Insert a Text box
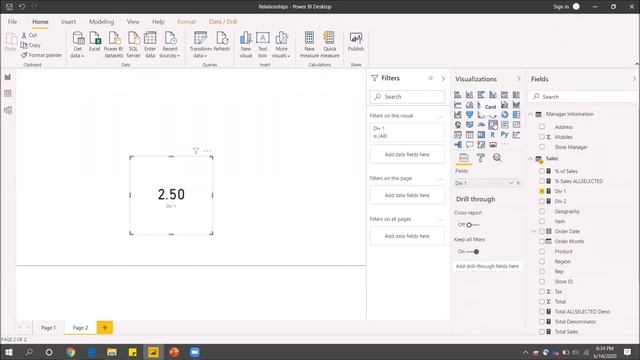The height and width of the screenshot is (360, 640). point(262,44)
